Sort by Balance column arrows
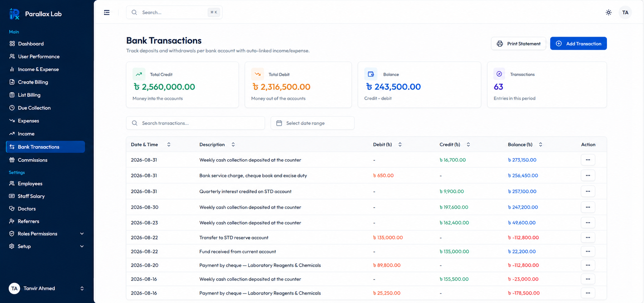The width and height of the screenshot is (644, 303). click(540, 145)
